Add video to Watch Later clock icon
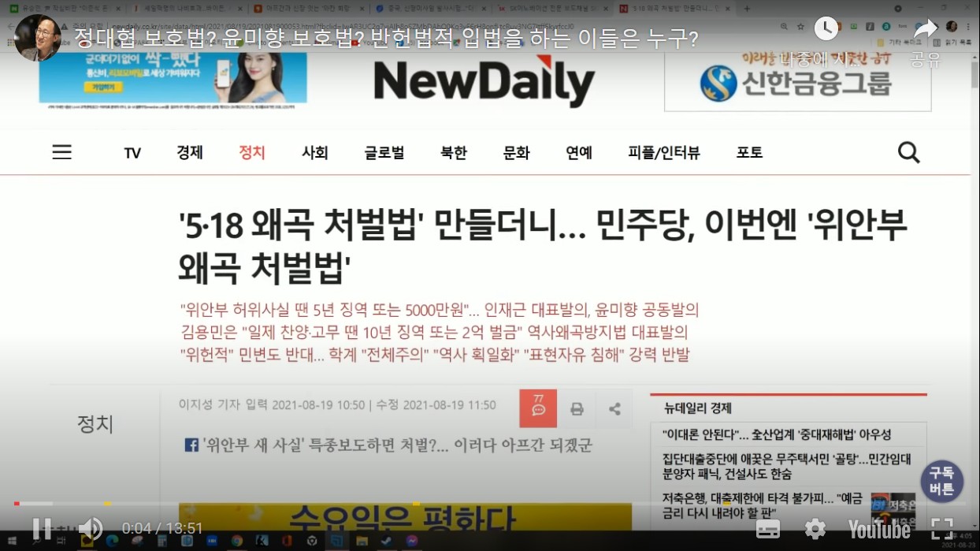 [x=826, y=29]
